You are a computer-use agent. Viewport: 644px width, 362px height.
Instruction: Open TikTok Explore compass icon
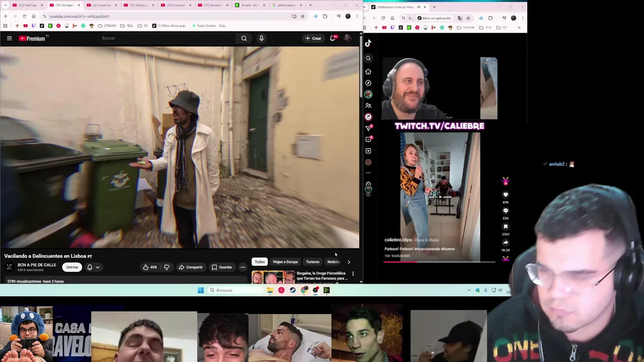tap(368, 83)
